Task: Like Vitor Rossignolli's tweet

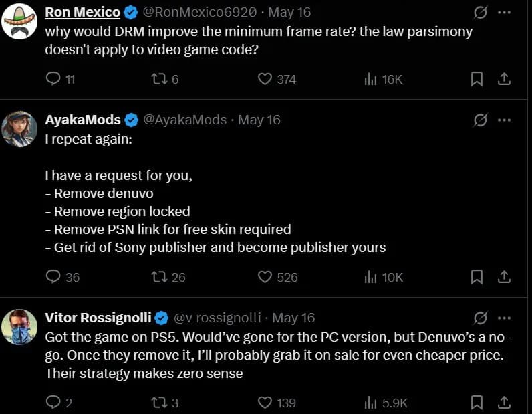Action: pyautogui.click(x=265, y=403)
